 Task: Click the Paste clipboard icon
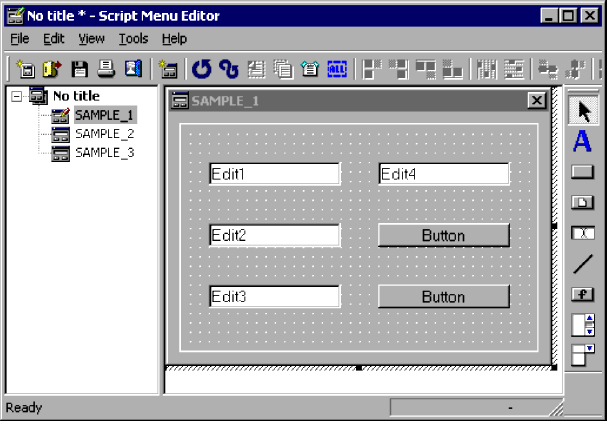tap(310, 69)
